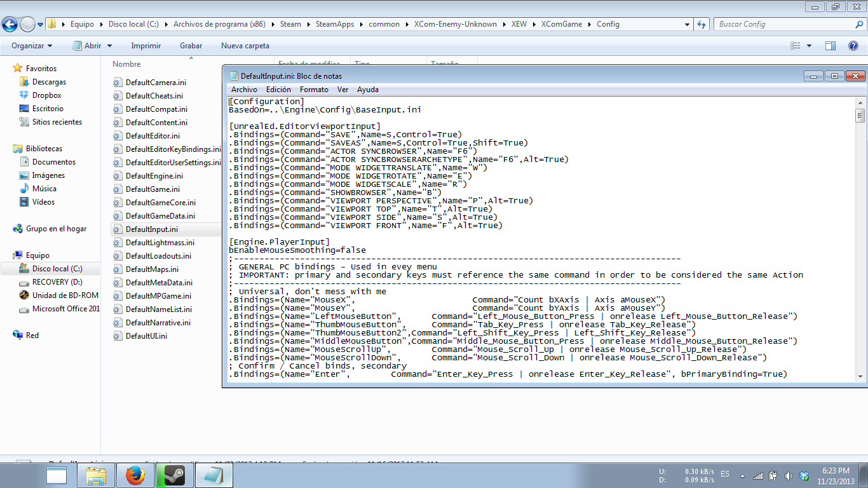
Task: Open Unidad de BD-ROM drive
Action: [x=64, y=295]
